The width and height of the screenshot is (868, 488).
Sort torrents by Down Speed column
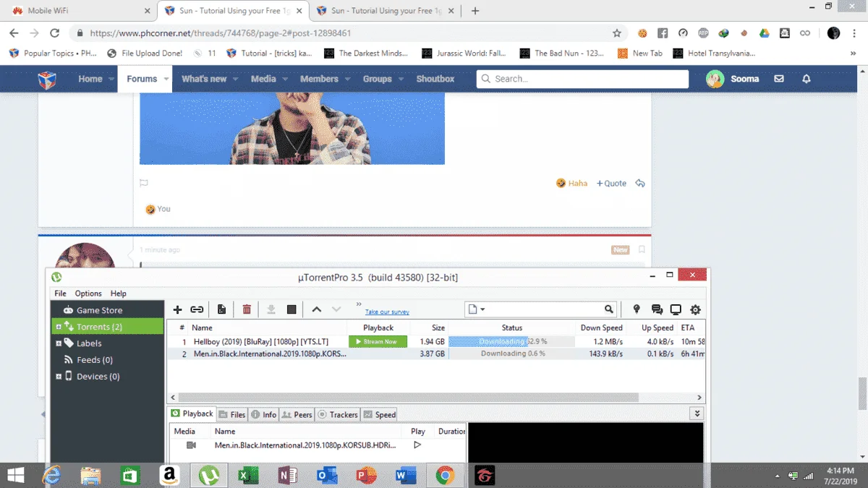click(600, 328)
